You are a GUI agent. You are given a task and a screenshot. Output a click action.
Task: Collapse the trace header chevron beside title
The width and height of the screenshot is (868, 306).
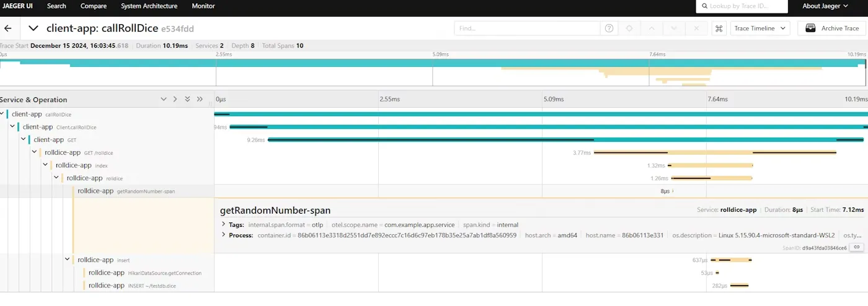click(33, 28)
